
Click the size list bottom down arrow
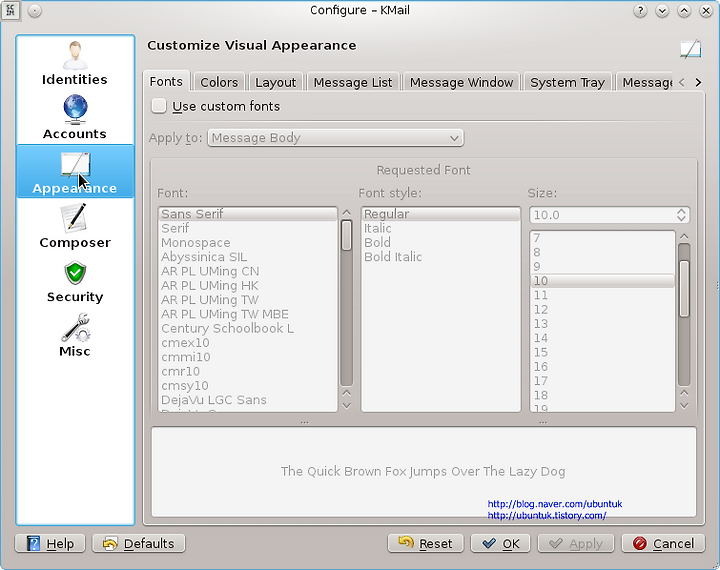pos(684,406)
